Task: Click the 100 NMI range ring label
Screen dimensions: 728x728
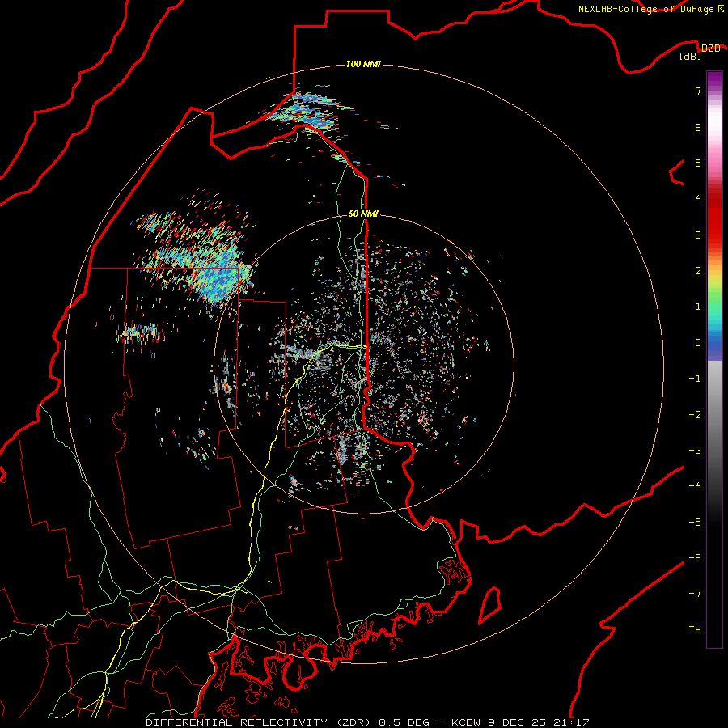Action: (x=363, y=64)
